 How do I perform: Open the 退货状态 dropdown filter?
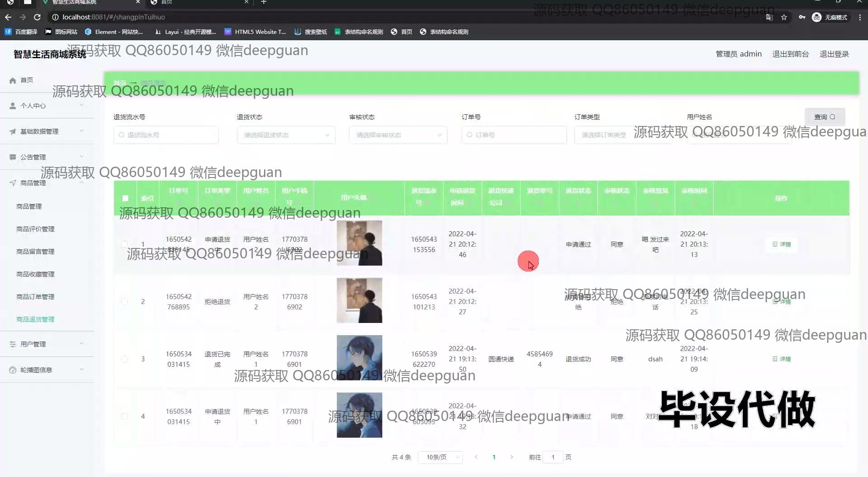(x=286, y=135)
